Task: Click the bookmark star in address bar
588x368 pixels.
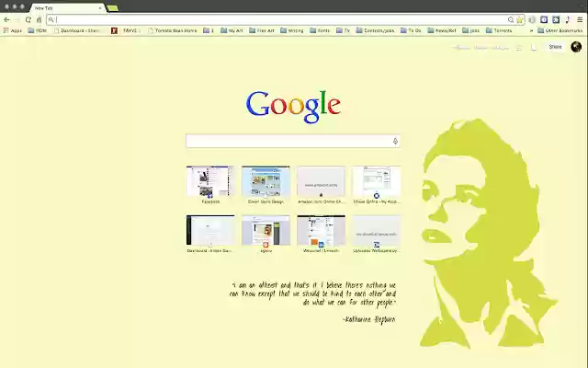Action: (520, 19)
